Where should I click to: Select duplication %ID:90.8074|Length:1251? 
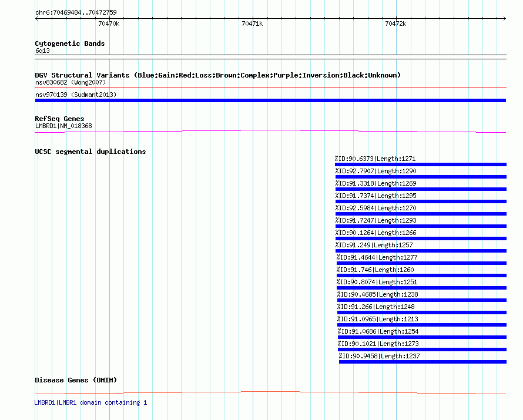[377, 282]
